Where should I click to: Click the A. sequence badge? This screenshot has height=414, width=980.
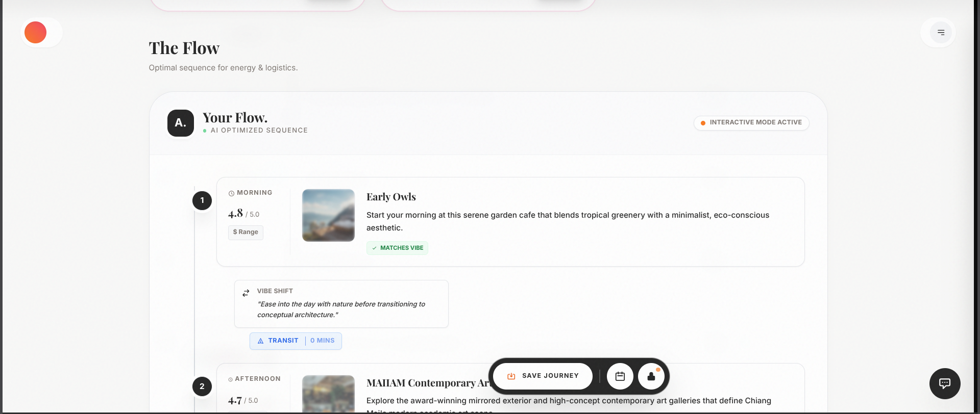tap(181, 123)
